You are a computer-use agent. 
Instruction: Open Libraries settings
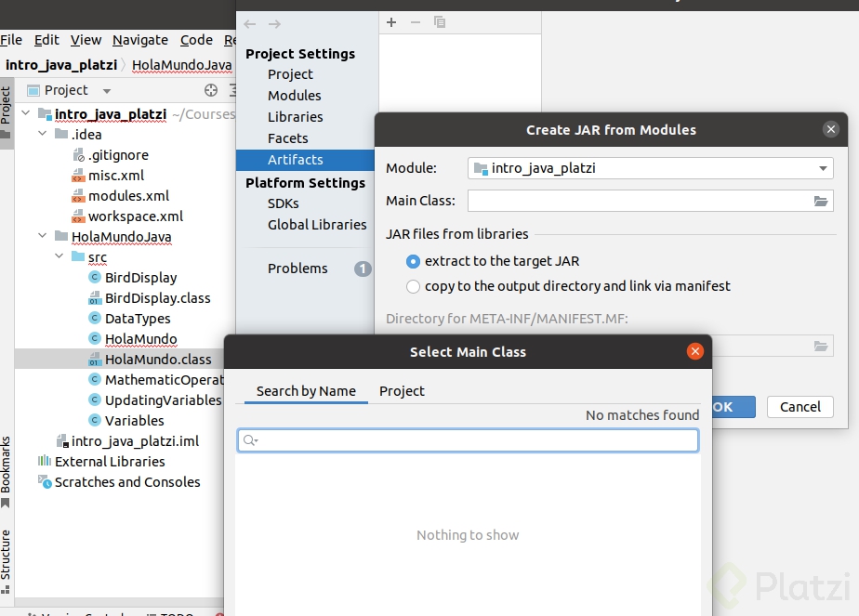(295, 117)
